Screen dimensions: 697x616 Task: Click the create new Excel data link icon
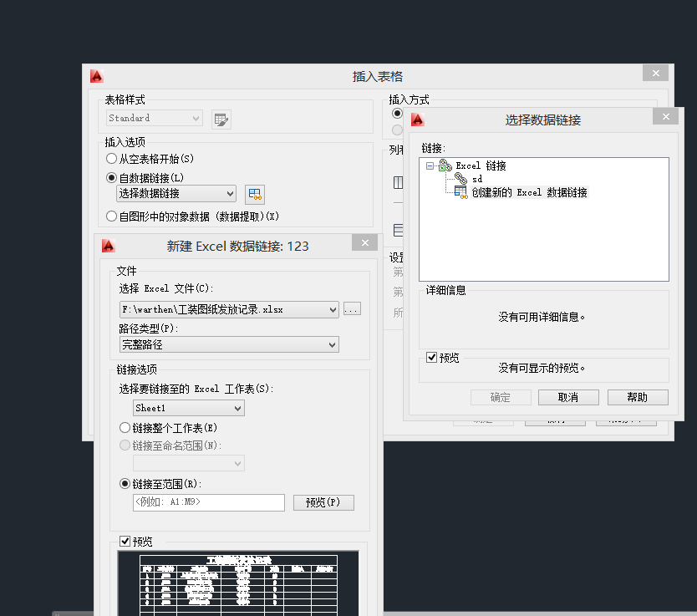(461, 192)
